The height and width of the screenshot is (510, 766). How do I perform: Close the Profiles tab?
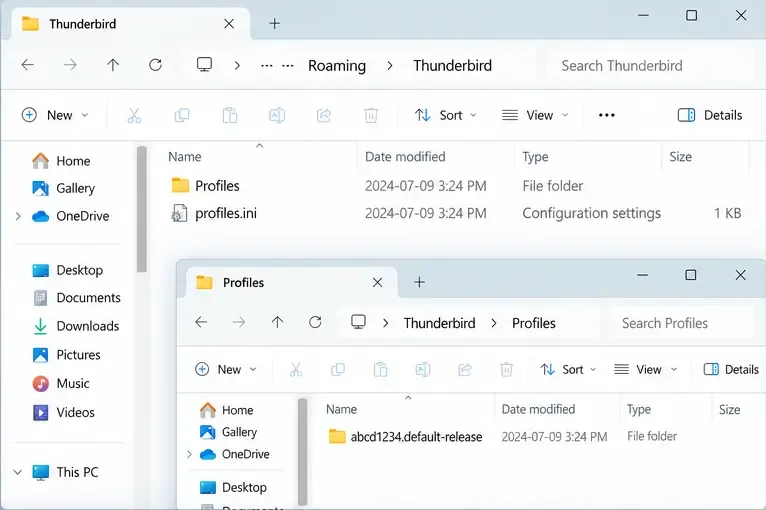click(377, 282)
